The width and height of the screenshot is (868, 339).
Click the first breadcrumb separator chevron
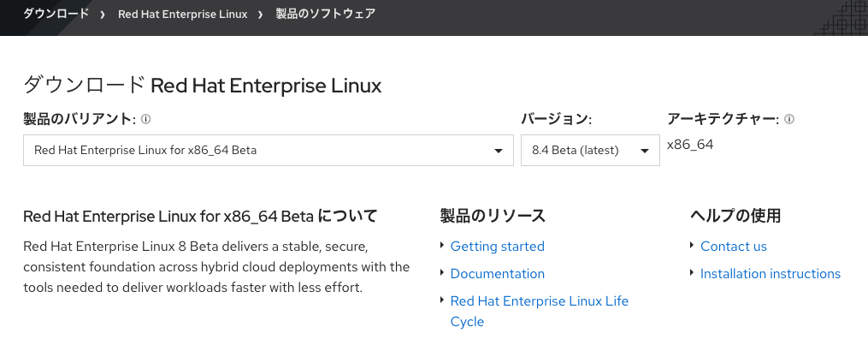pyautogui.click(x=103, y=15)
